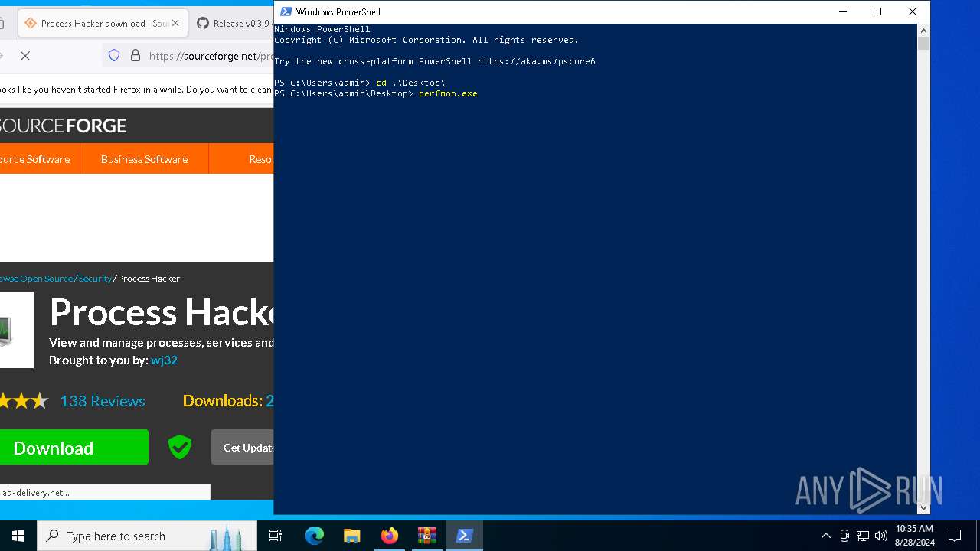
Task: Click the Process Hacker project icon thumbnail
Action: pyautogui.click(x=16, y=330)
